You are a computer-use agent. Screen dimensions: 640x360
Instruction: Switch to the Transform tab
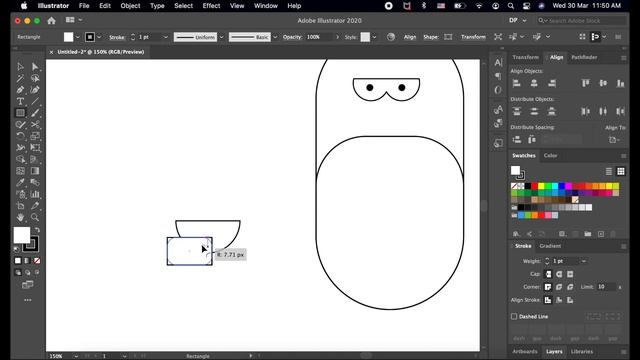(525, 58)
